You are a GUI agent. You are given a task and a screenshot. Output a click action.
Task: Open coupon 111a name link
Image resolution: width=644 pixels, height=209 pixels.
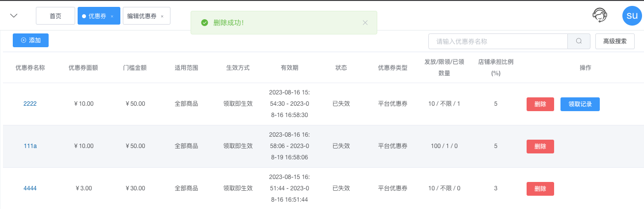30,146
